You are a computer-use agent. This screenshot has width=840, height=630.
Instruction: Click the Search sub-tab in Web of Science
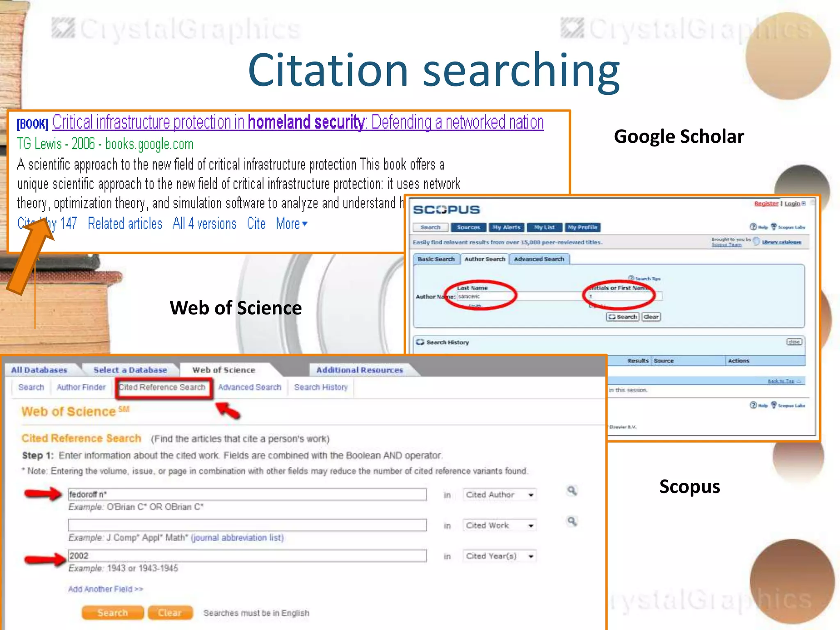31,387
